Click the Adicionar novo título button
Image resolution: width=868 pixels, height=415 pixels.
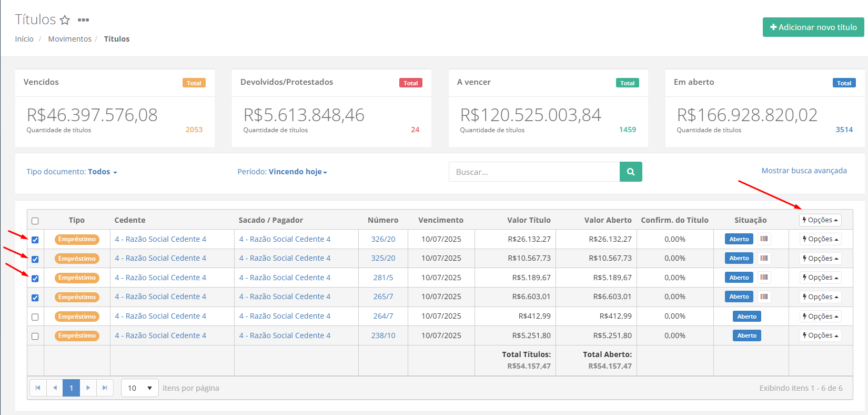click(x=813, y=27)
